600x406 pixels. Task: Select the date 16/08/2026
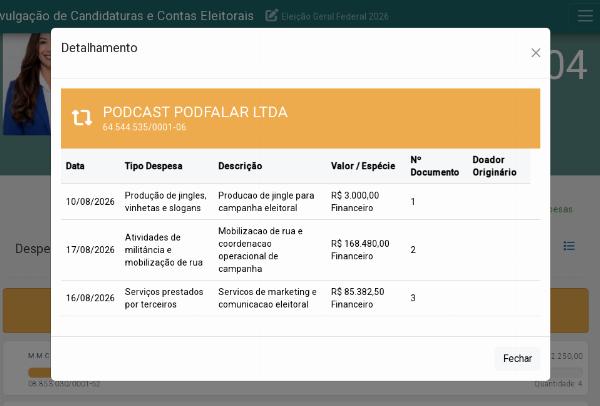tap(90, 298)
